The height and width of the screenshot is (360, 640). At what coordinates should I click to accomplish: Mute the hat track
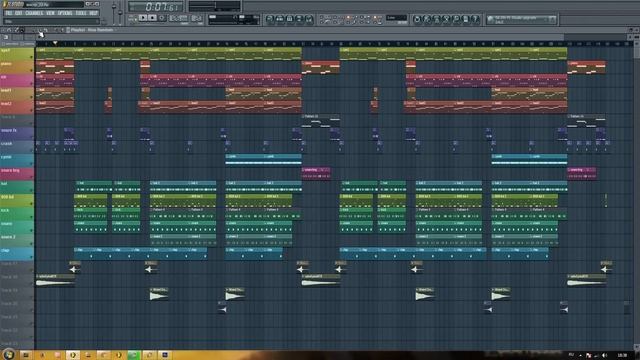tap(31, 191)
